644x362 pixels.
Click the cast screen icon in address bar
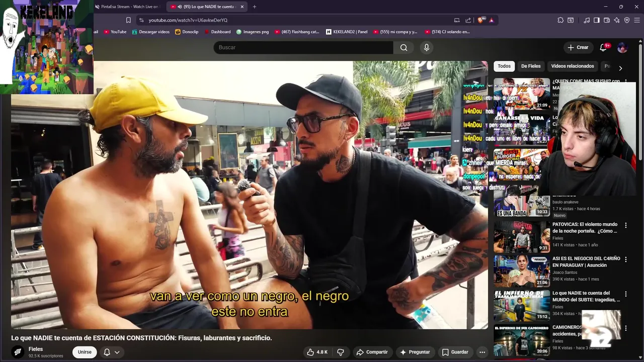[x=457, y=20]
